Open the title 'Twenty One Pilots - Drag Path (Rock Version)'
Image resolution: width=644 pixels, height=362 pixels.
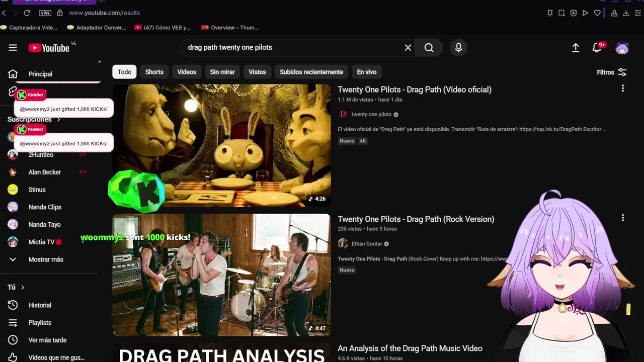[416, 219]
